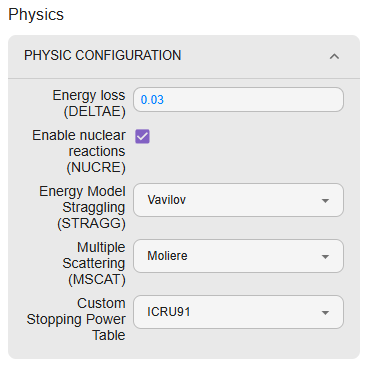368x380 pixels.
Task: Click the purple checkmark icon for NUCRE
Action: (143, 136)
